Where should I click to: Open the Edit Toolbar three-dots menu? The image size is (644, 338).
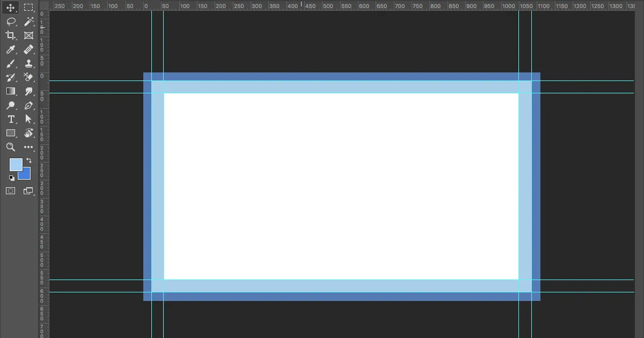(28, 147)
